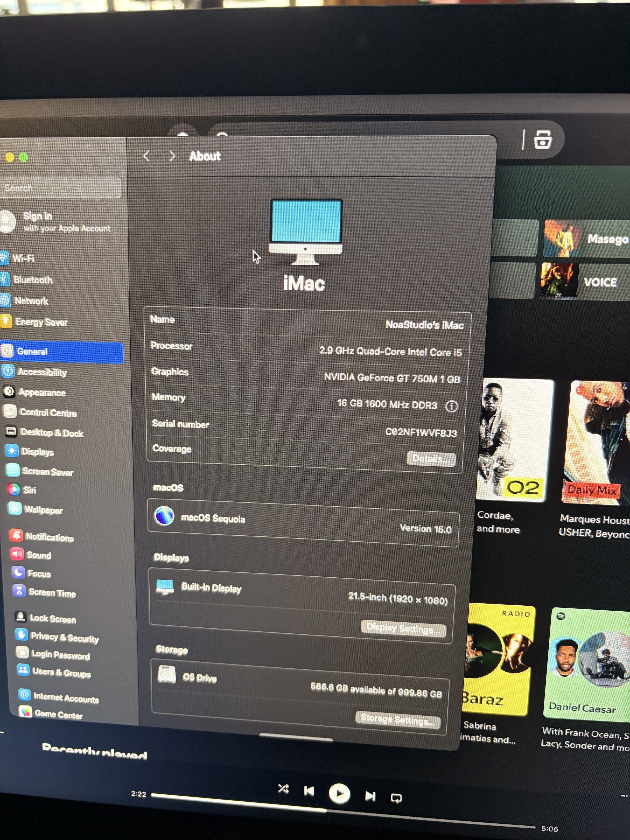Play the Spotify track

coord(339,793)
